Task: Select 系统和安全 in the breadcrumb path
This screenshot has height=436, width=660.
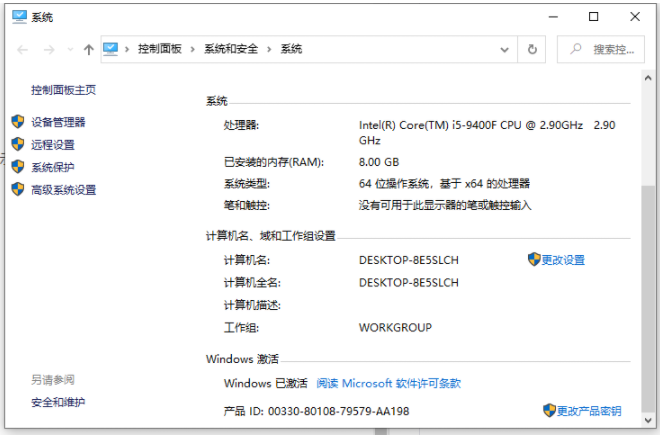Action: coord(233,49)
